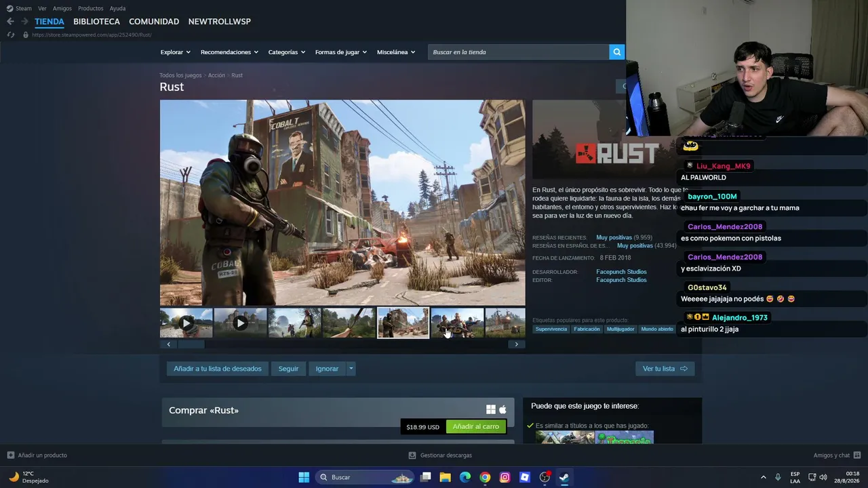Open Instagram from the taskbar
The image size is (868, 488).
(505, 477)
